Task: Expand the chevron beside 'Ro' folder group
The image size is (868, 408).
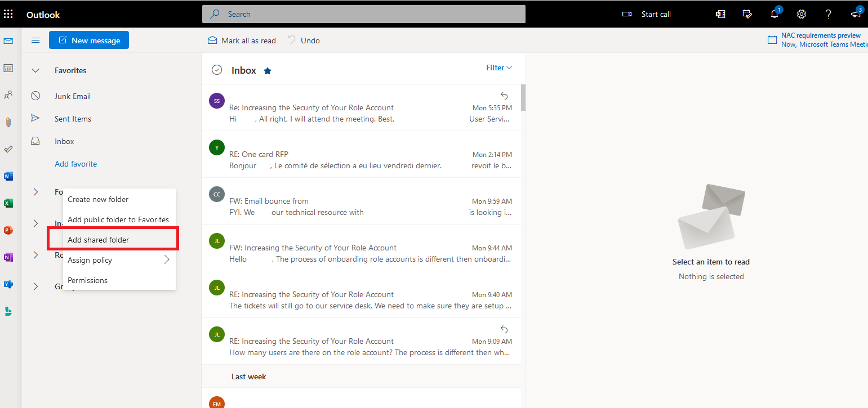Action: click(35, 255)
